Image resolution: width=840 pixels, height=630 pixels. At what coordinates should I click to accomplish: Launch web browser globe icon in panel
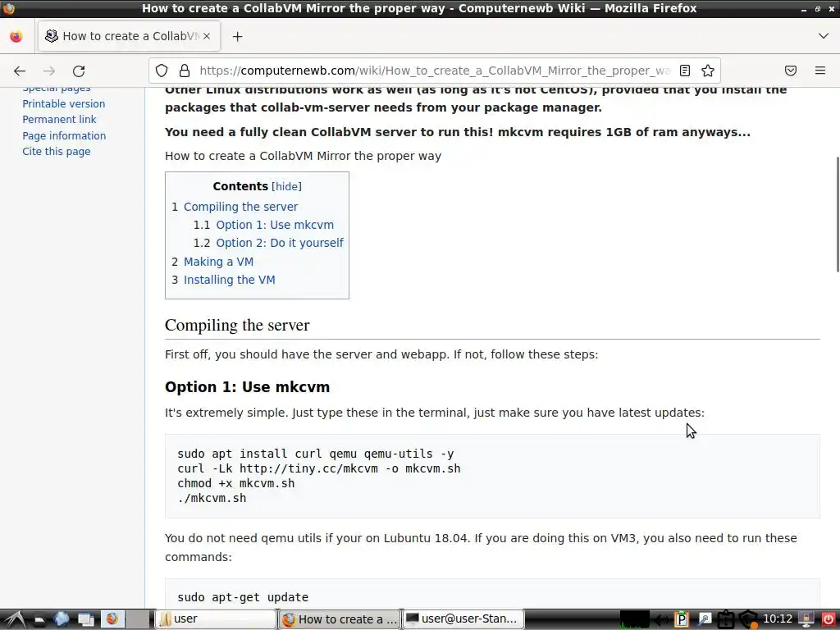click(x=61, y=619)
